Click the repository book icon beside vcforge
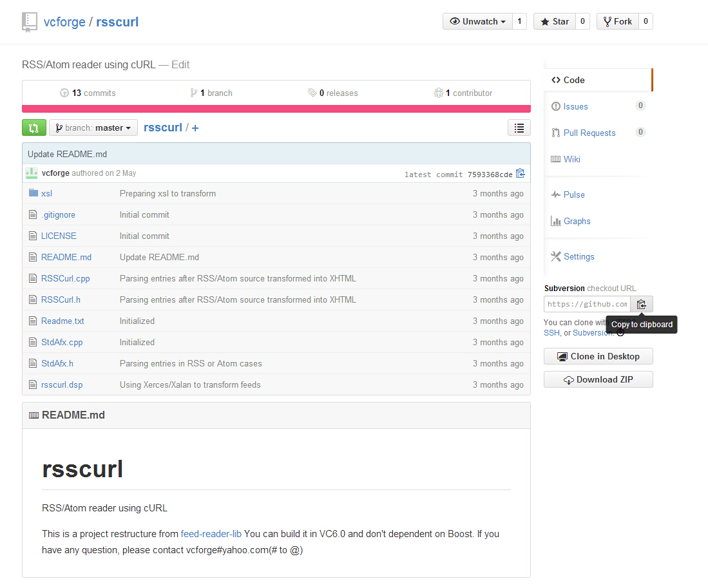The height and width of the screenshot is (588, 708). [30, 22]
